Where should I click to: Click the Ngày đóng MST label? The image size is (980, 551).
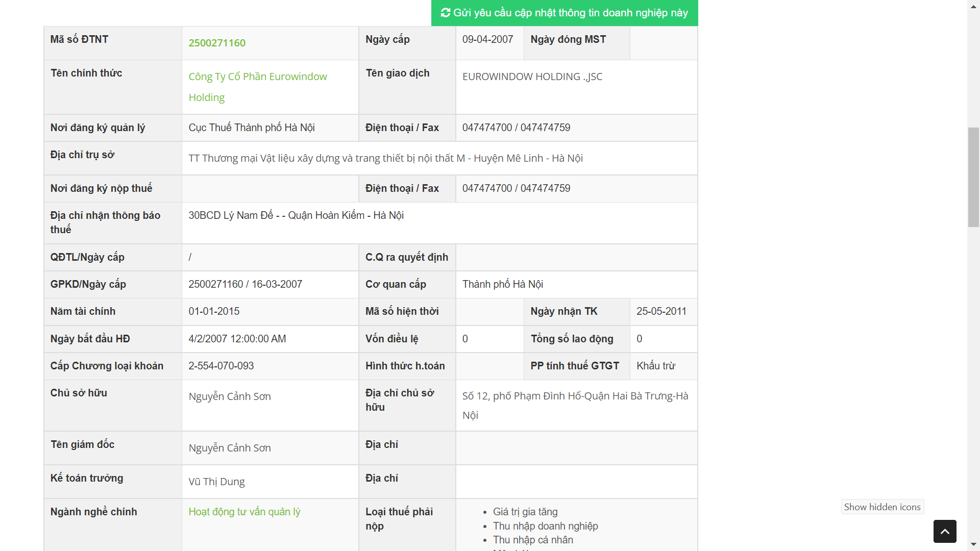[x=568, y=39]
